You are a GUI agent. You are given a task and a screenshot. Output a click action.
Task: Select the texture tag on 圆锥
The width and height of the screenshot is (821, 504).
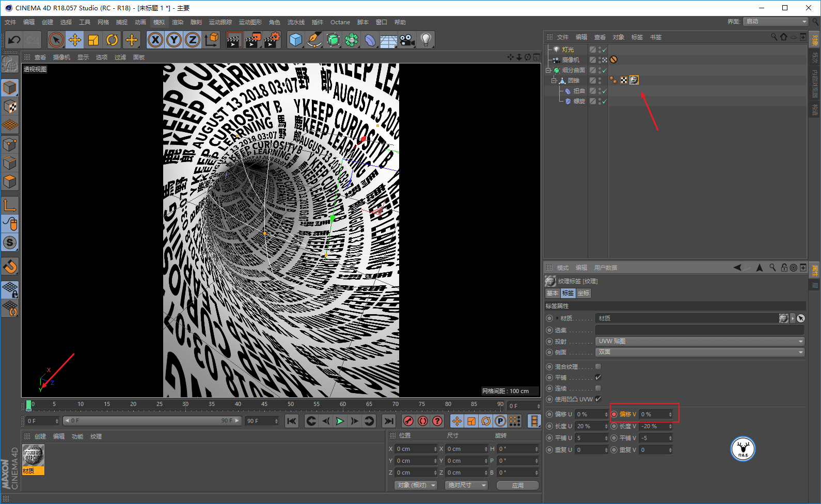coord(634,80)
